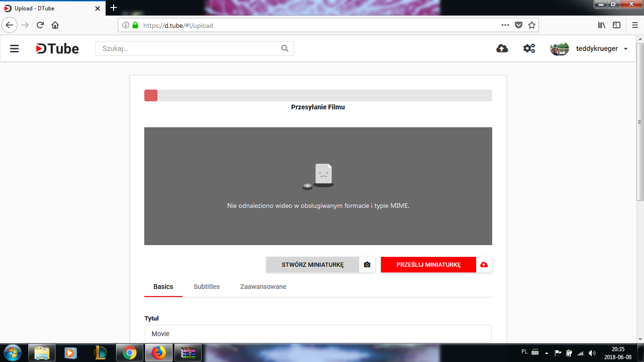
Task: Focus the Szukaj search box
Action: (x=195, y=48)
